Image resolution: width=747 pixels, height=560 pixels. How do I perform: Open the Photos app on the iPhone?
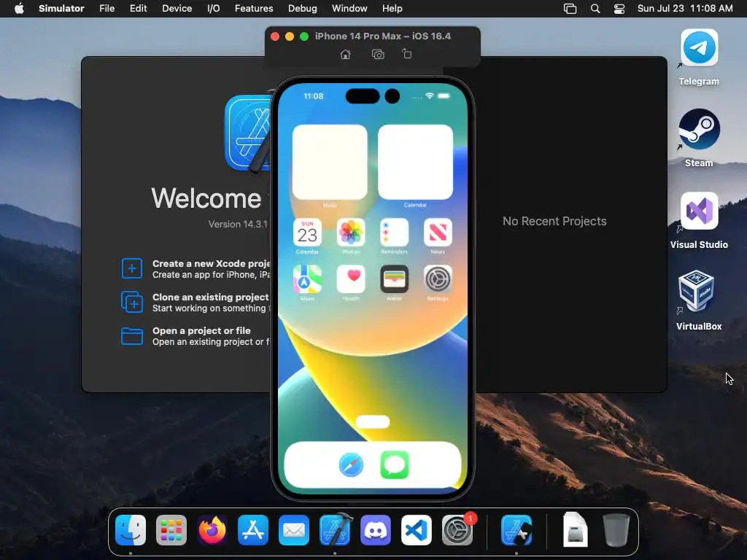click(351, 233)
